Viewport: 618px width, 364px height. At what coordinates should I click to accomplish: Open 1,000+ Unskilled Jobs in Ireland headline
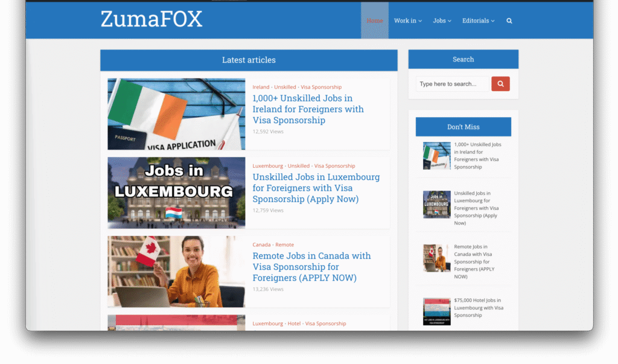pos(308,109)
